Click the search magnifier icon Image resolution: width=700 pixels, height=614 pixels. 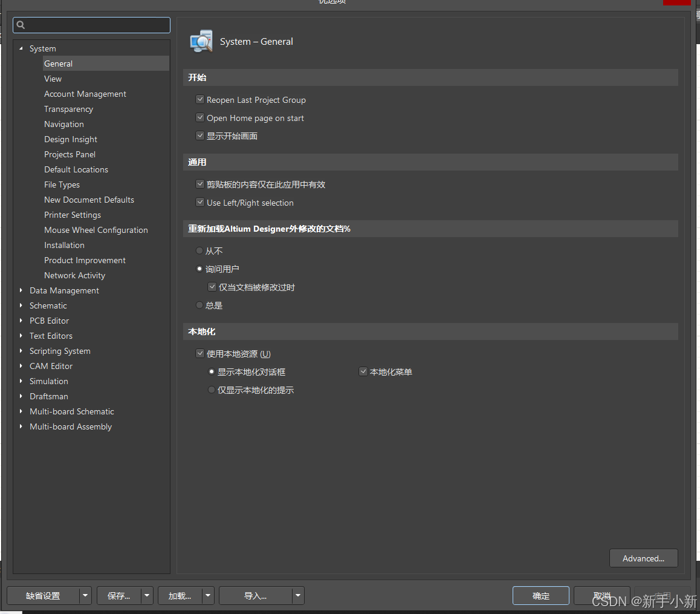(x=21, y=25)
